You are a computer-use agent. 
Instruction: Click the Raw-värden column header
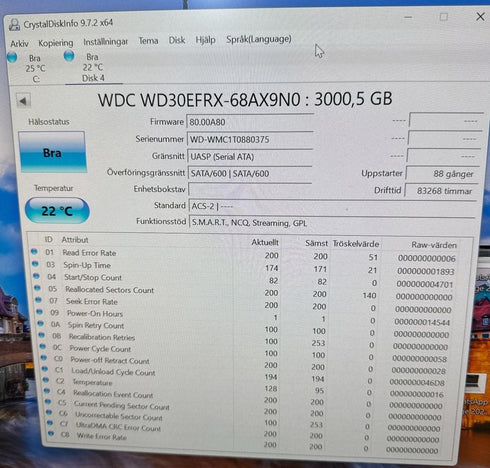[434, 245]
